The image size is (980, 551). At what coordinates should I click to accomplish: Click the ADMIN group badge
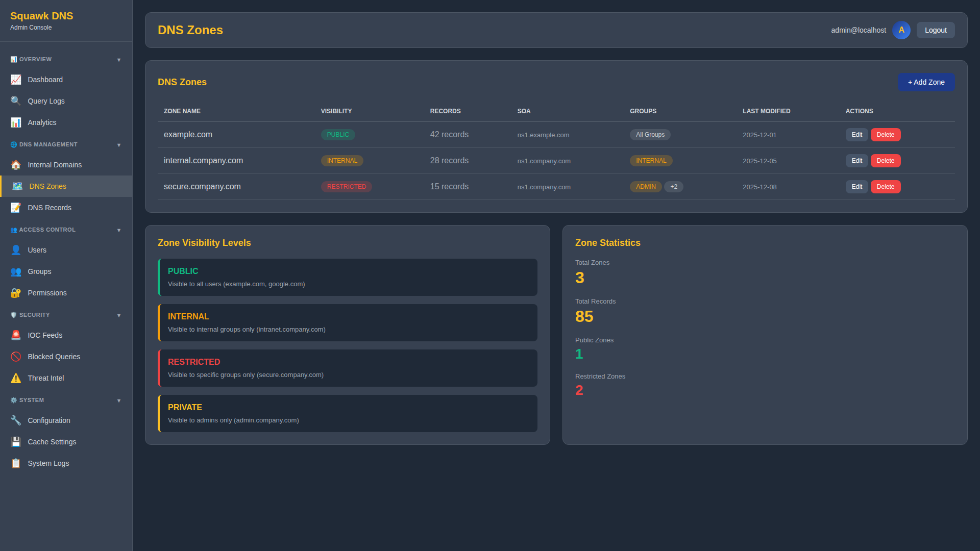pos(646,187)
